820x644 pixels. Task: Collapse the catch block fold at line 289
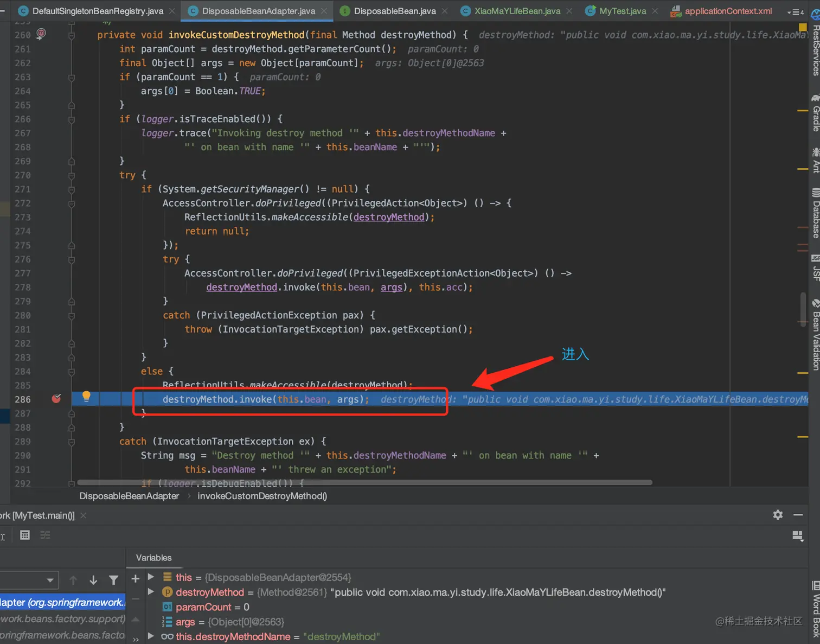pyautogui.click(x=72, y=442)
